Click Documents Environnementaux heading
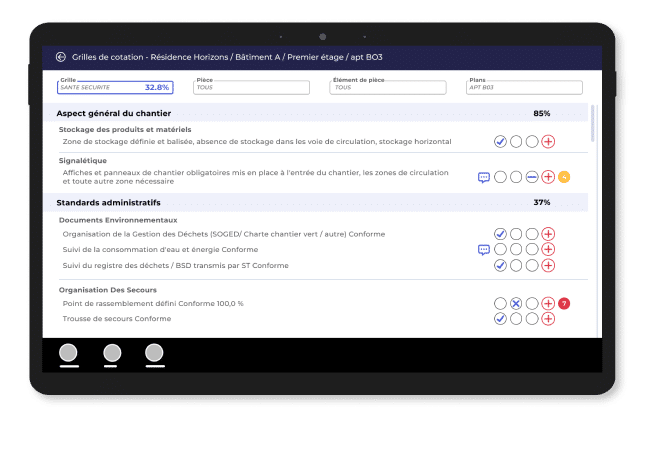This screenshot has width=654, height=465. [x=118, y=220]
